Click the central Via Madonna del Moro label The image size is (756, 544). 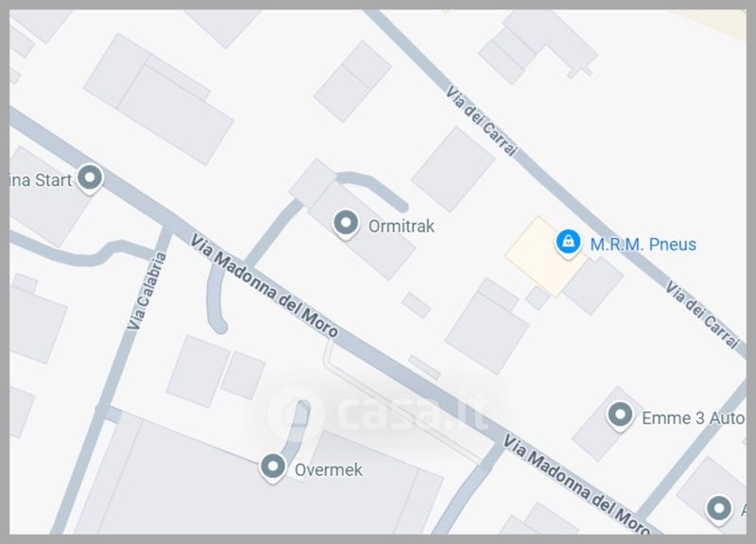pyautogui.click(x=264, y=286)
